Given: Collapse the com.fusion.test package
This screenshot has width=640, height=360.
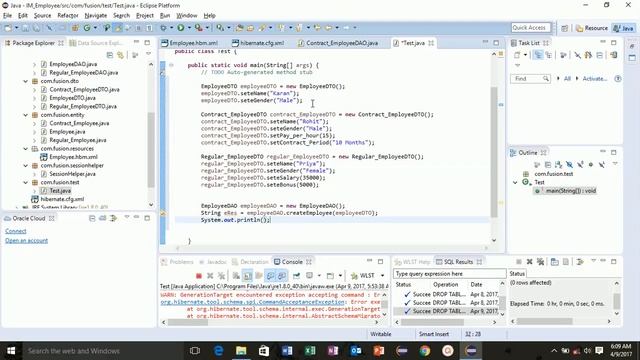Looking at the screenshot, I should 26,182.
